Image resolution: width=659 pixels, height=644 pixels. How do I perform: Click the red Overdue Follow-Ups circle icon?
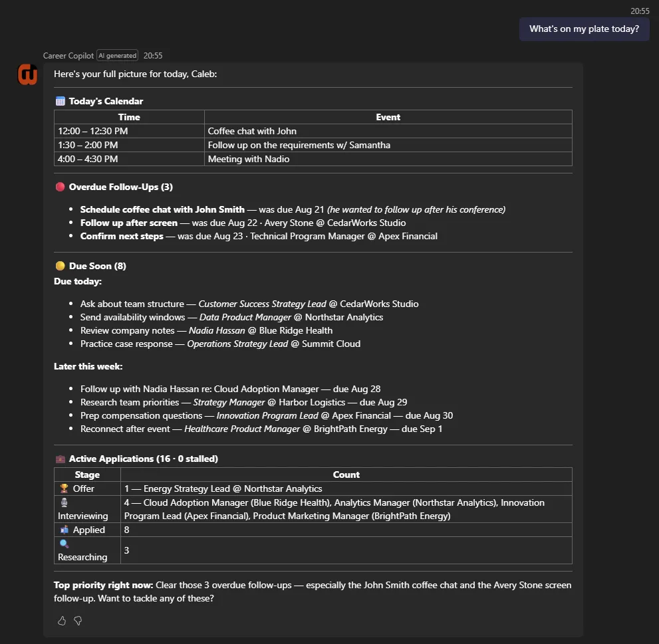tap(60, 187)
